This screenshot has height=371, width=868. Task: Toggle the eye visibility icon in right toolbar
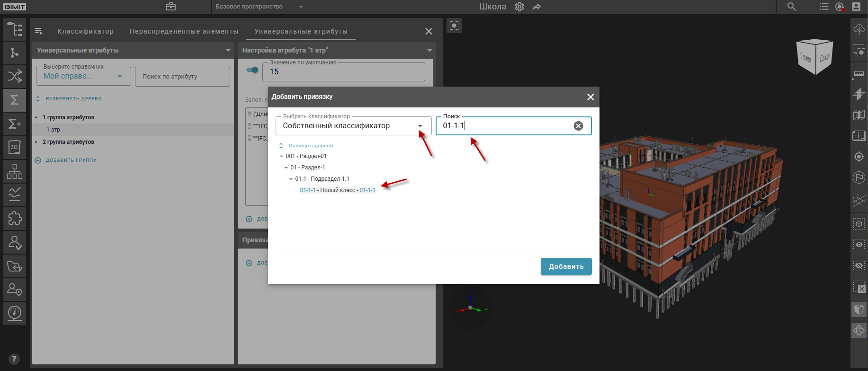click(859, 245)
